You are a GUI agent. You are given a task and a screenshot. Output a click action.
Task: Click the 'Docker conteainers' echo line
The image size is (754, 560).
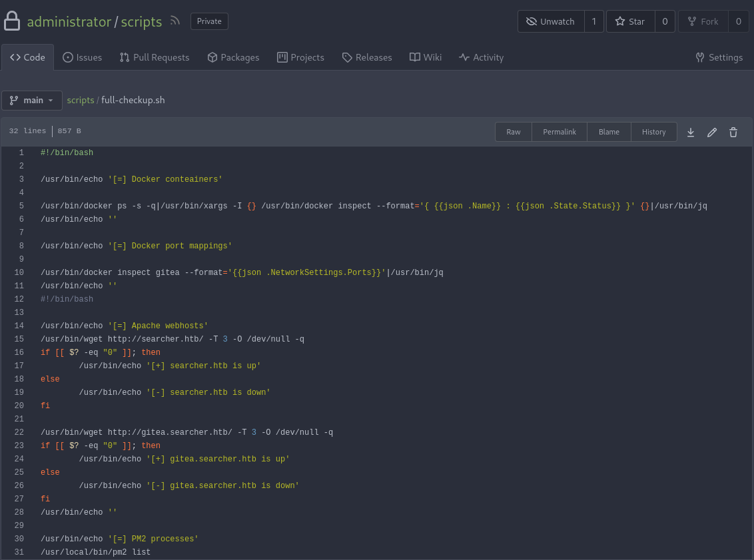coord(131,179)
